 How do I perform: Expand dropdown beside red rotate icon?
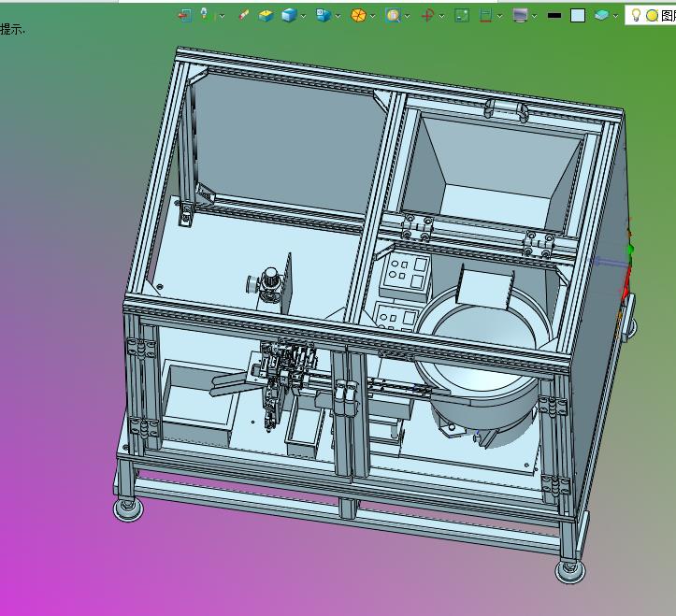click(x=441, y=17)
